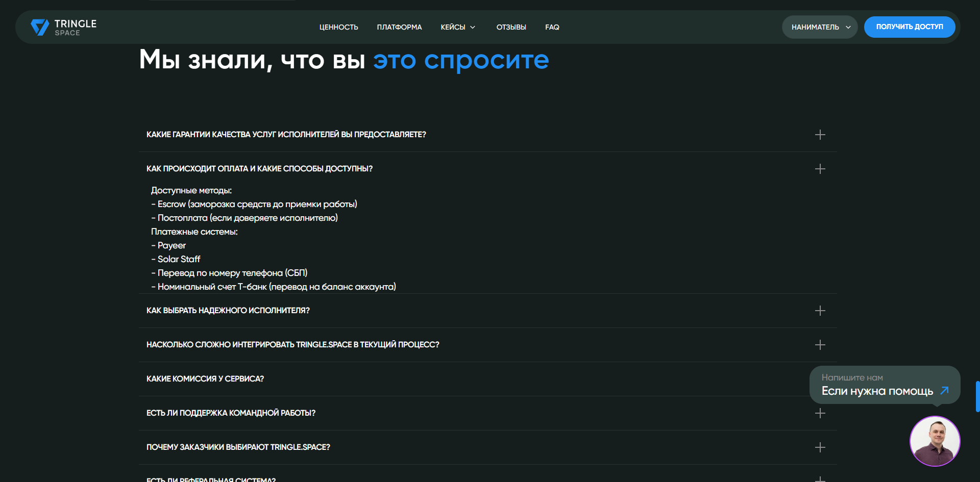
Task: Click the arrow icon in help bubble
Action: [x=944, y=391]
